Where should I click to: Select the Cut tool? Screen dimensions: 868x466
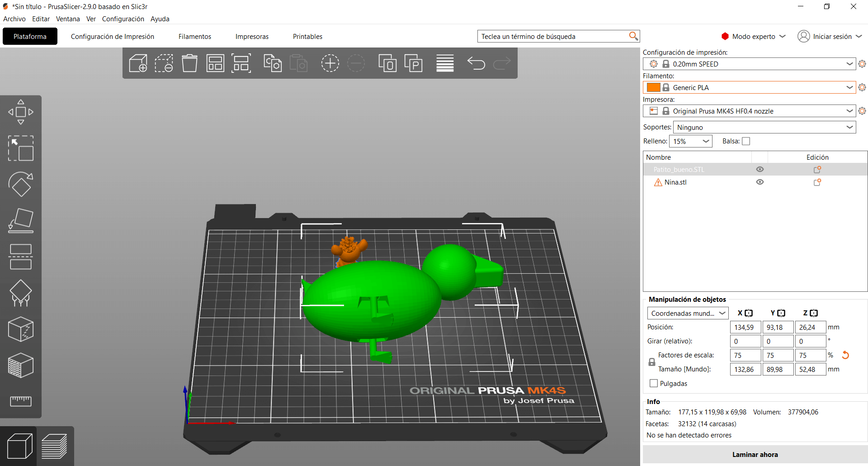coord(21,257)
